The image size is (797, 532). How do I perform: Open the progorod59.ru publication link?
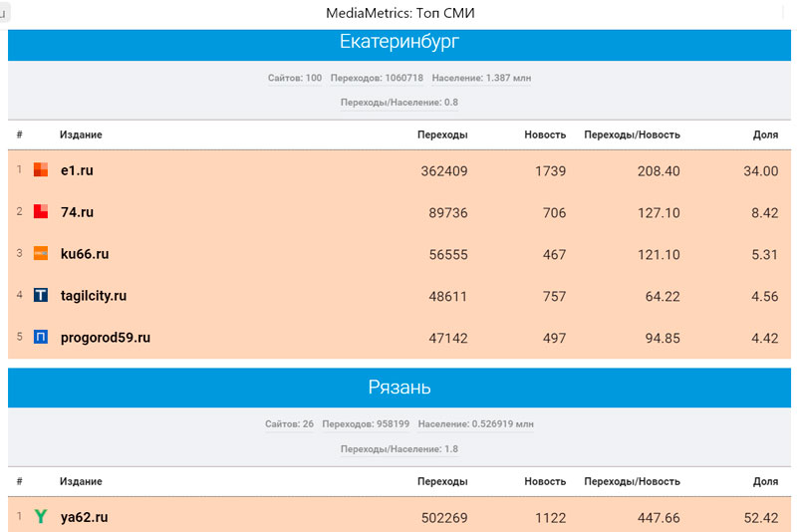click(x=106, y=338)
